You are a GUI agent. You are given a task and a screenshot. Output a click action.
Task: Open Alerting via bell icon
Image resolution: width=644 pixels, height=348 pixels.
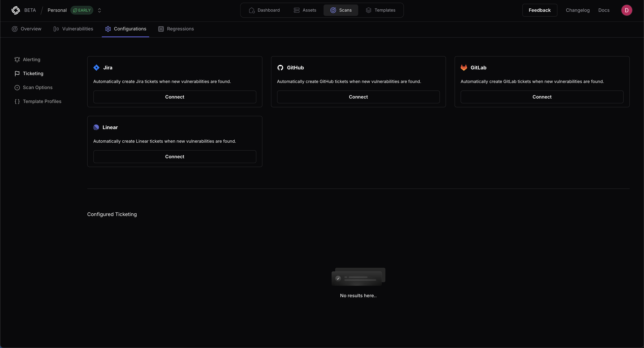click(x=17, y=60)
